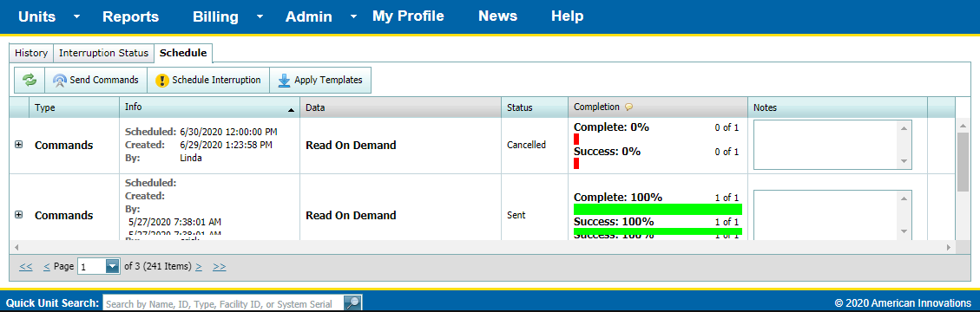Screen dimensions: 980x312
Task: Open the News page
Action: click(x=498, y=16)
